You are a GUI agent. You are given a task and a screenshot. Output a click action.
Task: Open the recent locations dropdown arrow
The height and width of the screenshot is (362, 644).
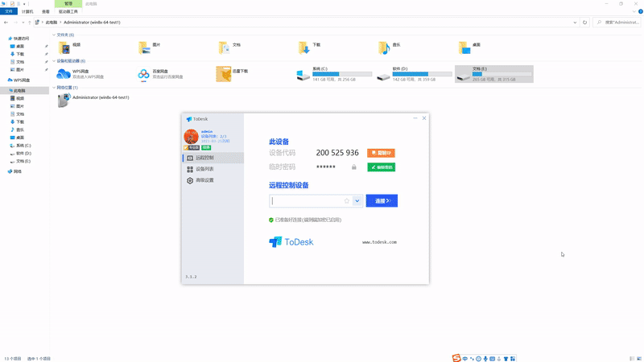click(x=23, y=23)
